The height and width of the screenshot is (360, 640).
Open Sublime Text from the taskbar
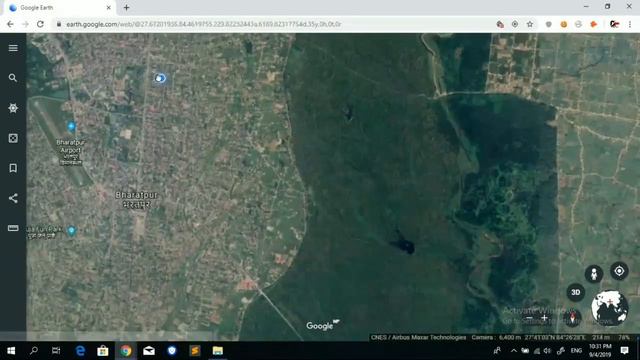click(x=195, y=351)
